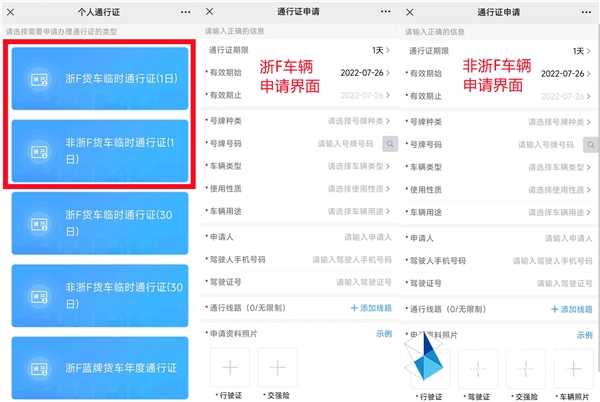Viewport: 600px width, 402px height.
Task: Pick 有效期止 date in 非浙F form
Action: click(x=499, y=96)
